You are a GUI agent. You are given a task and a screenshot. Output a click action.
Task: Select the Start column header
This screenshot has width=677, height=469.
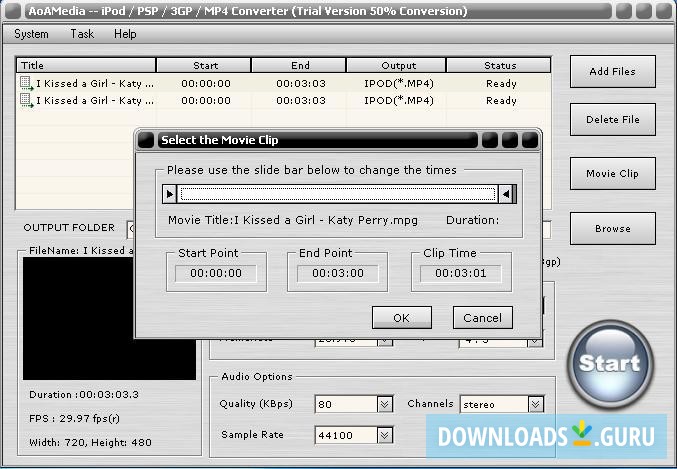(x=204, y=65)
